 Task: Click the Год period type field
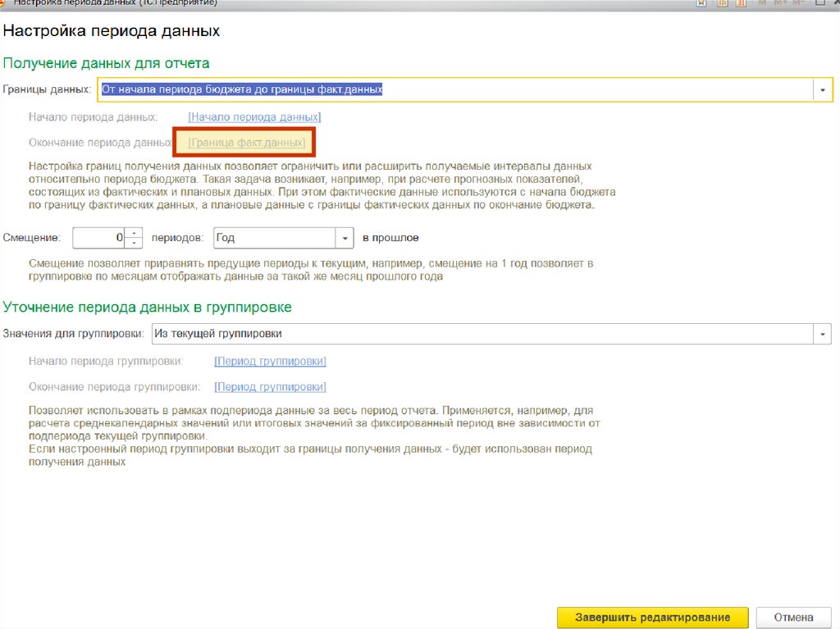click(x=275, y=238)
